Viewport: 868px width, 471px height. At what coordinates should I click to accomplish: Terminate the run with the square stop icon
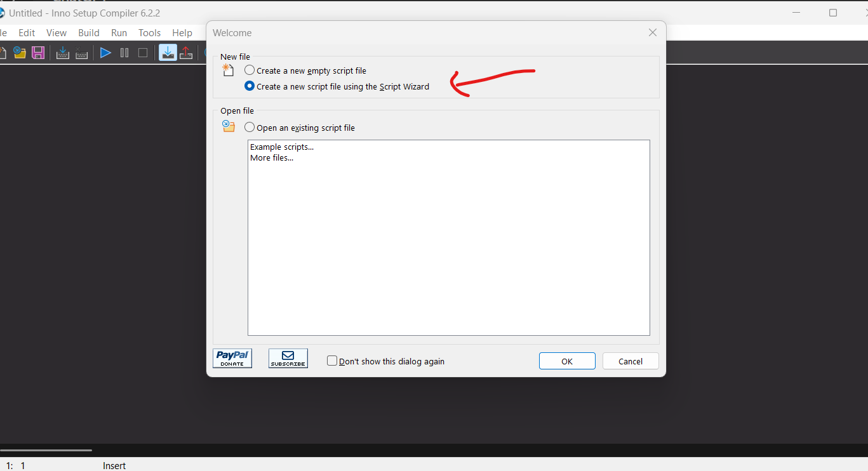(143, 53)
